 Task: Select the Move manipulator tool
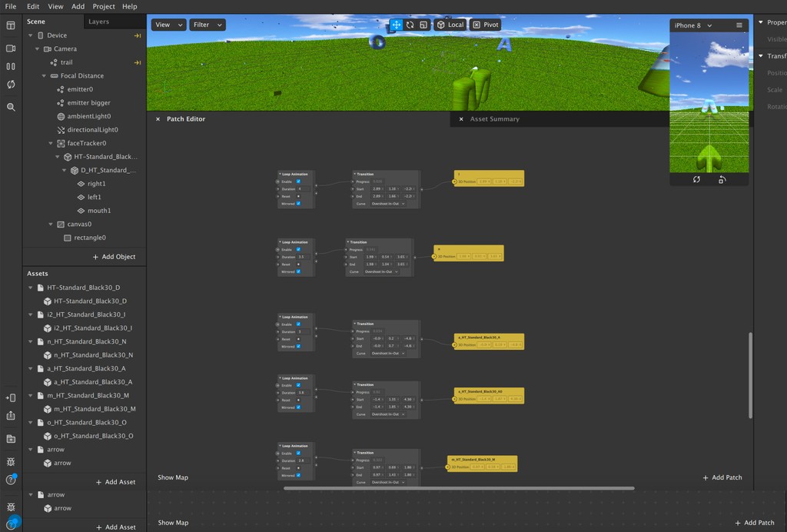click(x=396, y=25)
